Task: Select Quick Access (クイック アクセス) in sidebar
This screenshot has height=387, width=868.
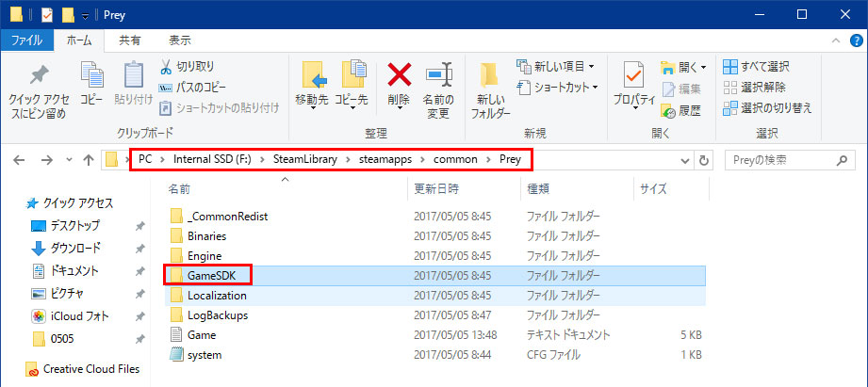Action: pos(71,203)
